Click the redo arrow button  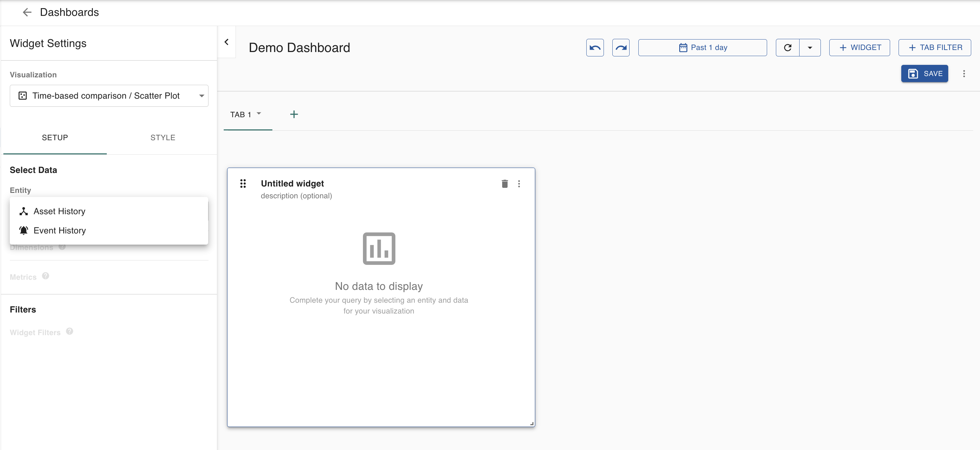pyautogui.click(x=620, y=48)
